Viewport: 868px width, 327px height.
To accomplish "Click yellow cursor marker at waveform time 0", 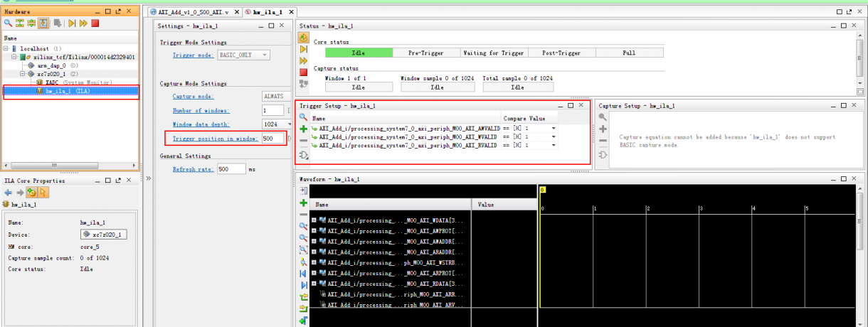I will [x=542, y=190].
